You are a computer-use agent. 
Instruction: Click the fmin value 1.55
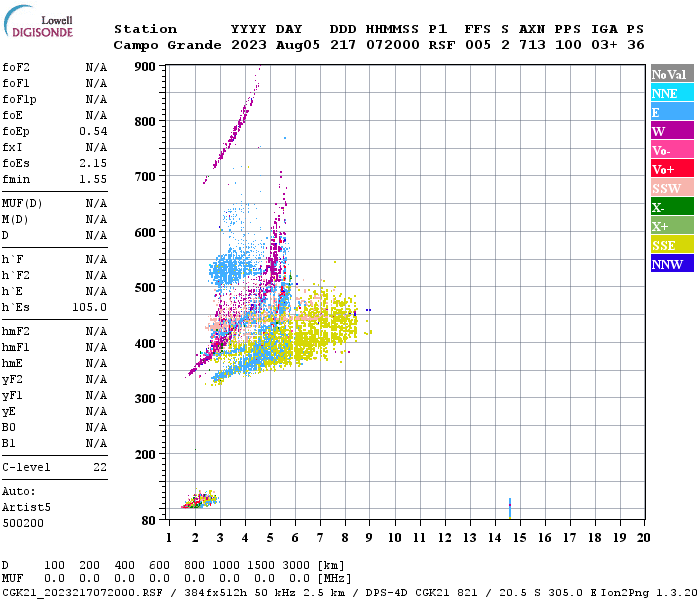[x=93, y=179]
